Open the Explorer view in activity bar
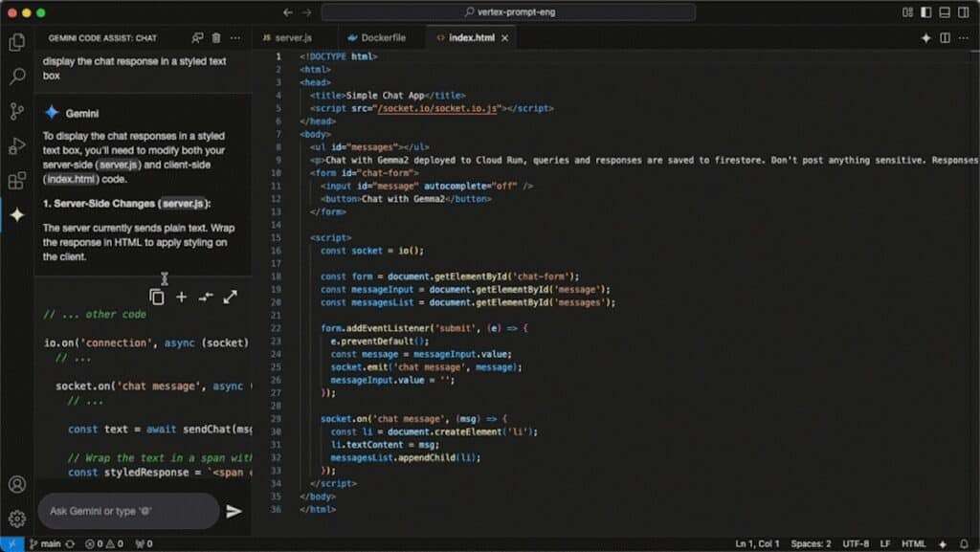Image resolution: width=980 pixels, height=552 pixels. [17, 42]
